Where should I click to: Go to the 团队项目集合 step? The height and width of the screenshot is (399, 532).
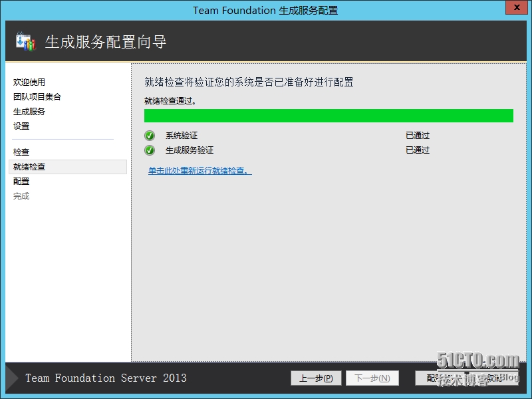coord(37,96)
